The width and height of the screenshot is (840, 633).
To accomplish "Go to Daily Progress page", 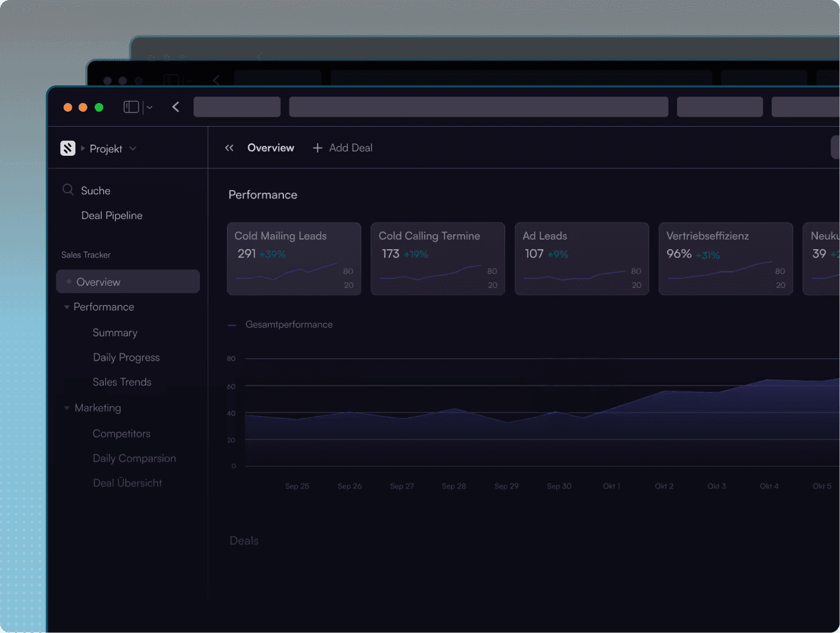I will [126, 357].
